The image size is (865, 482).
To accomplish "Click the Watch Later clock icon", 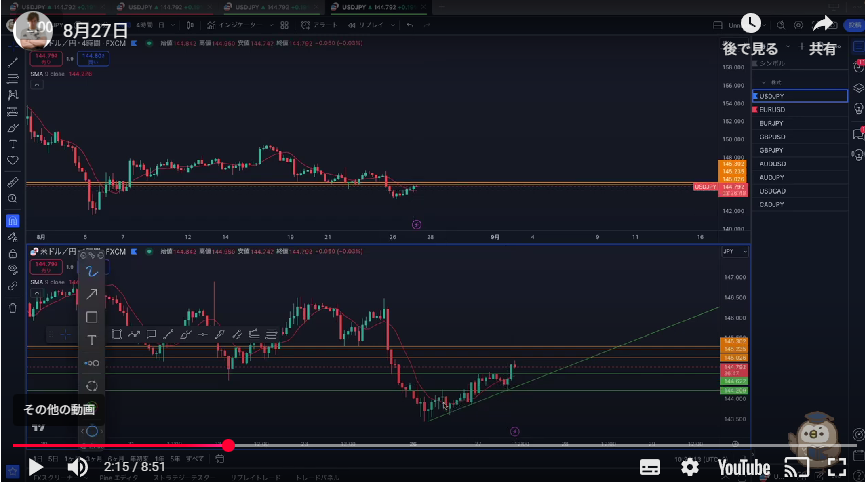I will (750, 25).
